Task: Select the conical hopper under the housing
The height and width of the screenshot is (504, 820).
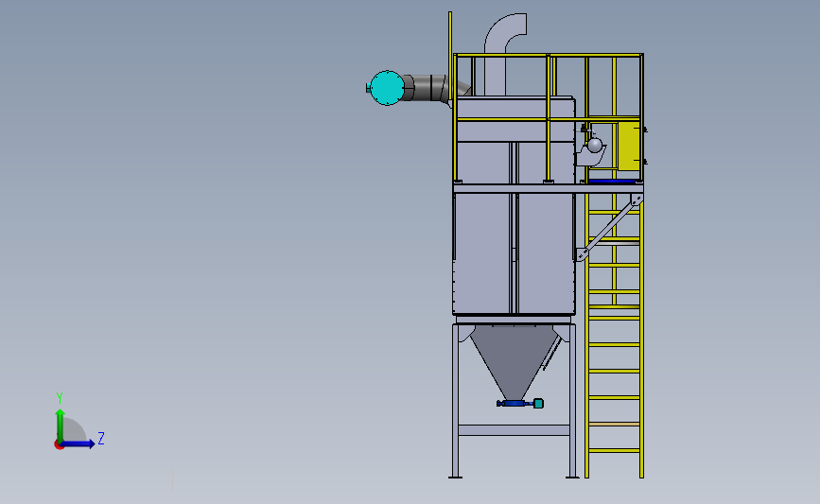Action: [514, 362]
